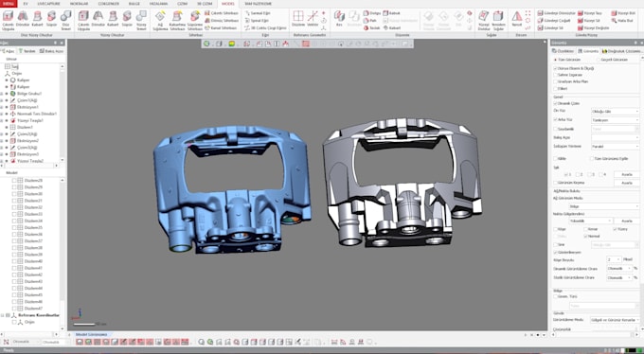The image size is (644, 354).
Task: Select the Vektör reference tool
Action: click(x=313, y=19)
